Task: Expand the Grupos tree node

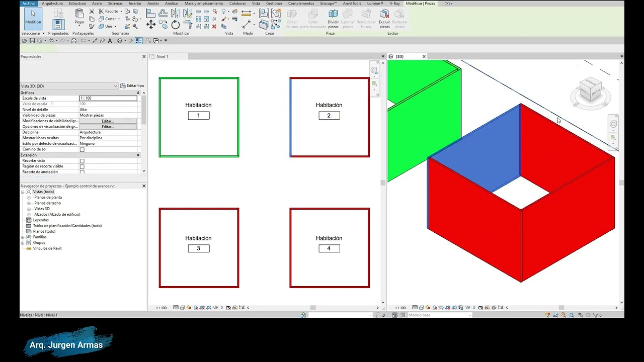Action: (23, 243)
